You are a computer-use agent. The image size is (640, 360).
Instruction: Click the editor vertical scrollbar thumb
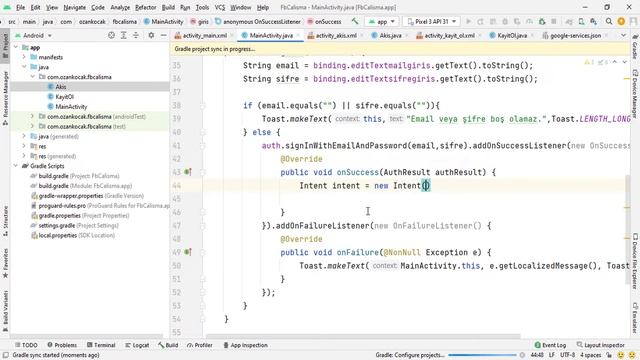tap(627, 229)
